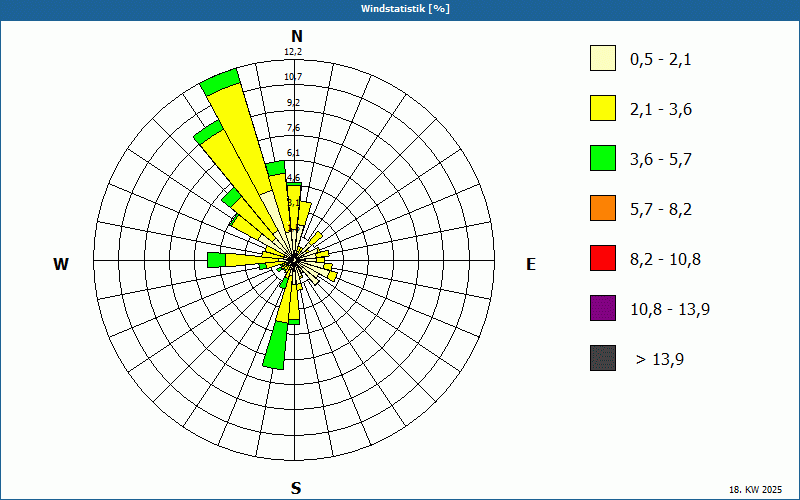Click the green tip of the west bar
The height and width of the screenshot is (500, 800).
[216, 260]
